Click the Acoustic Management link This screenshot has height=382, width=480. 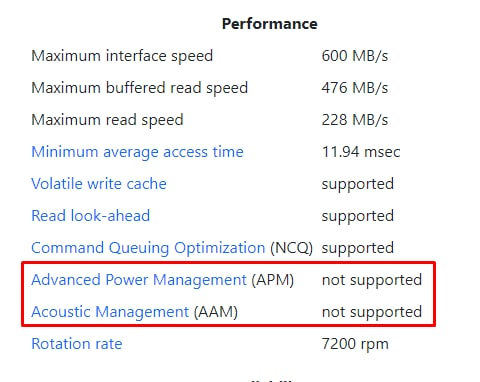(110, 312)
